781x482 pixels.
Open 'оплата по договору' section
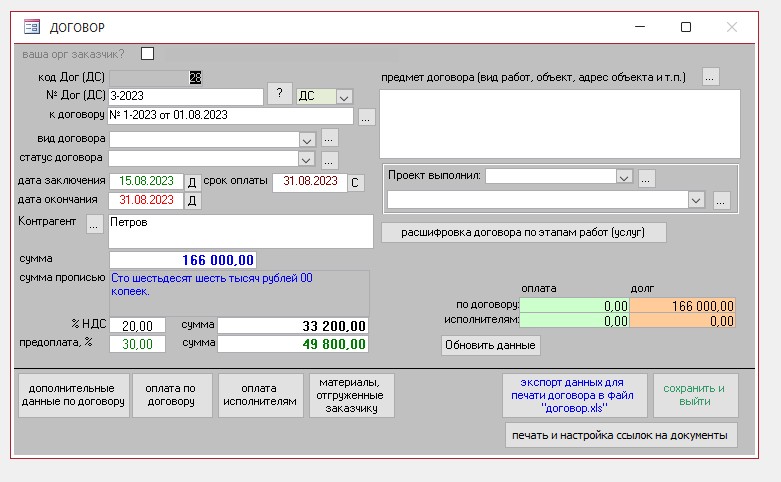[170, 394]
